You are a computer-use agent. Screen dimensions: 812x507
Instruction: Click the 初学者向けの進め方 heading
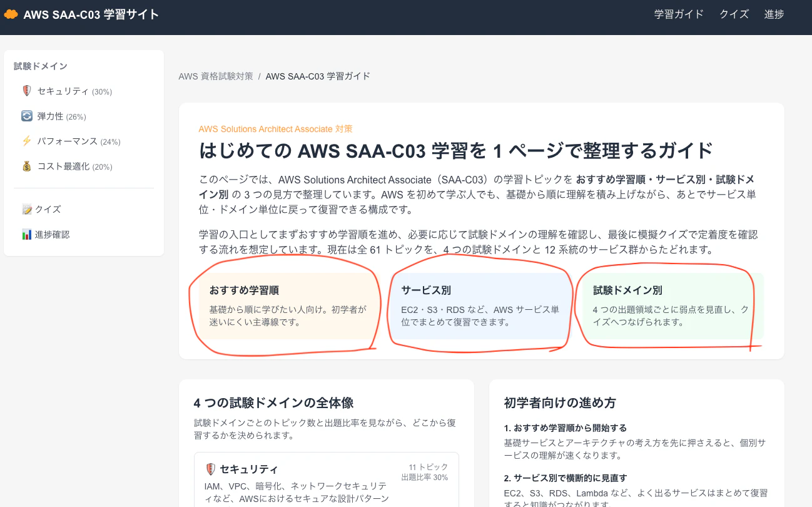click(x=561, y=402)
